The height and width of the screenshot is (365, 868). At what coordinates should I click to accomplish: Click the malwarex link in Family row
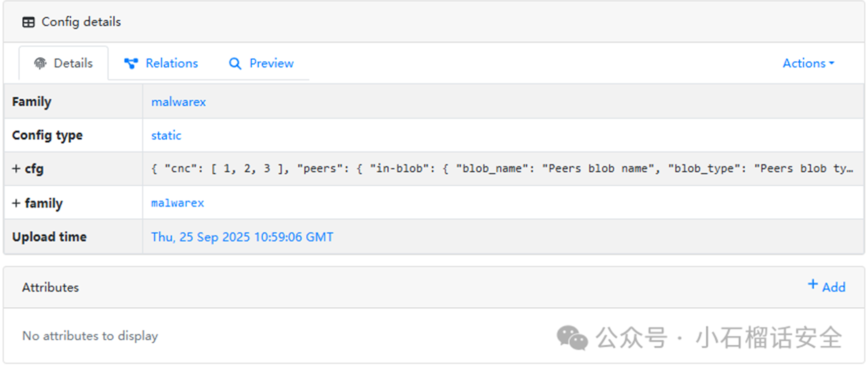point(178,102)
